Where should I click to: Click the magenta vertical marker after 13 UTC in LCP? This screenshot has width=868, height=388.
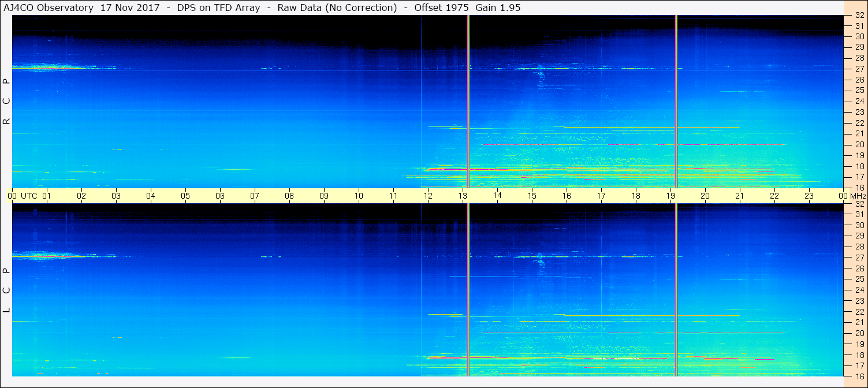pyautogui.click(x=468, y=290)
